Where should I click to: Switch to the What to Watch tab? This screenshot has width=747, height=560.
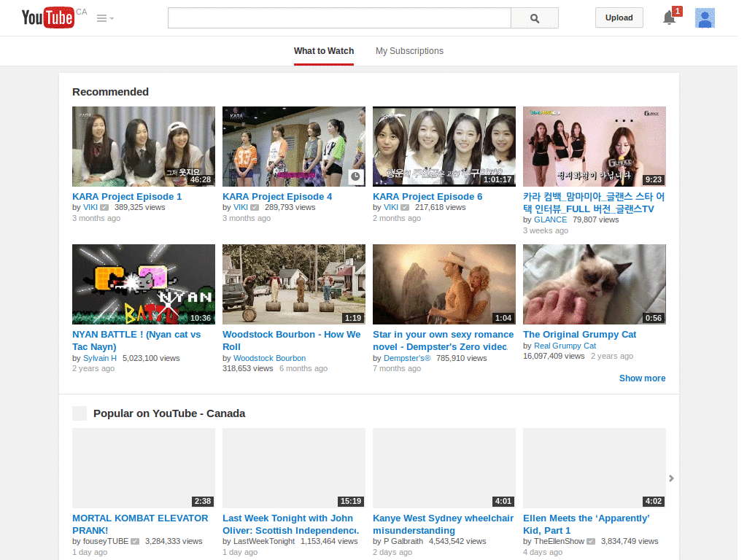coord(324,51)
